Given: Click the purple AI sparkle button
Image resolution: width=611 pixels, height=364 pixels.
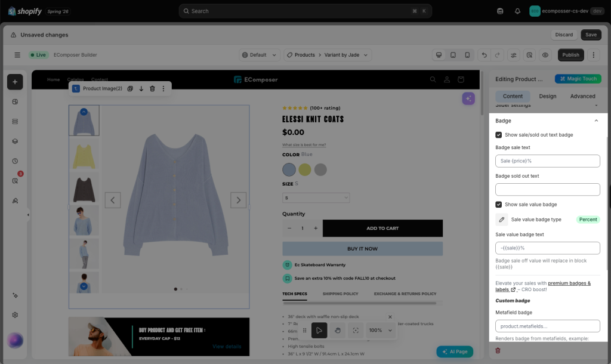Looking at the screenshot, I should 468,98.
